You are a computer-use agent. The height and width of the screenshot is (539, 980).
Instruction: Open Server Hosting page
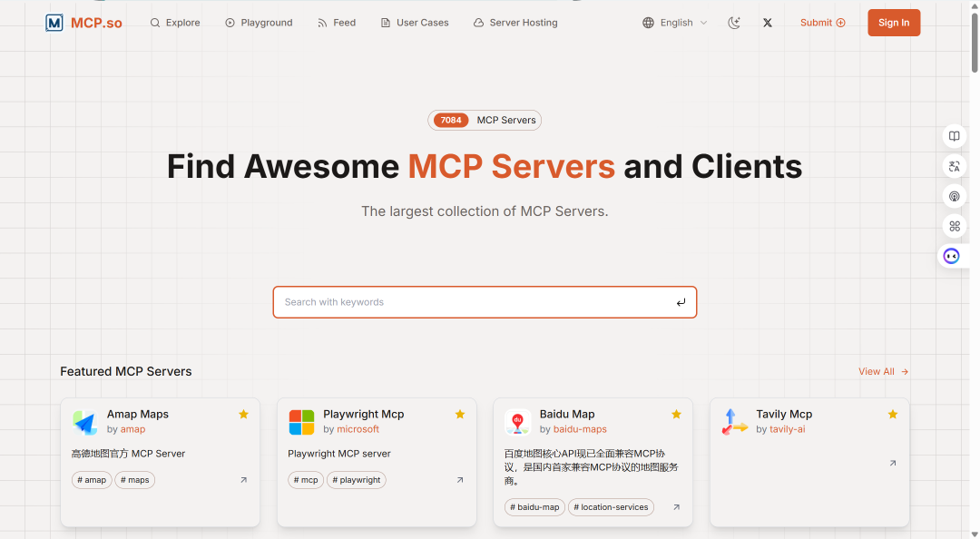tap(515, 23)
